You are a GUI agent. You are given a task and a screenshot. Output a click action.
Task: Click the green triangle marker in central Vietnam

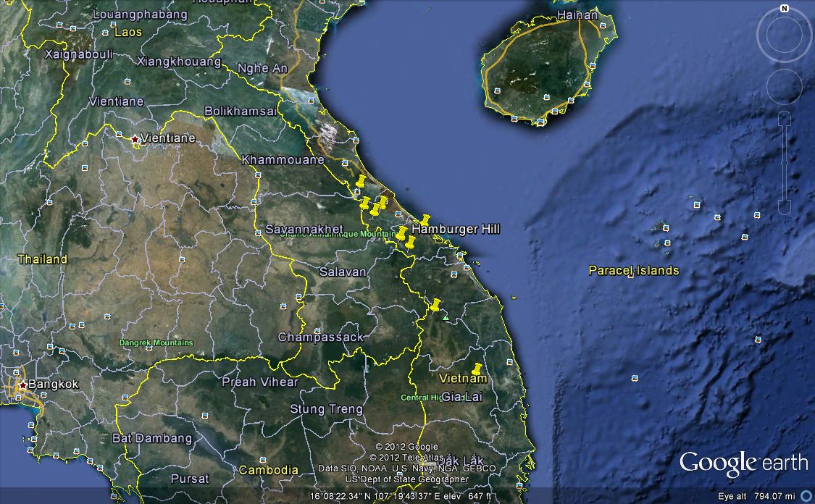click(445, 317)
